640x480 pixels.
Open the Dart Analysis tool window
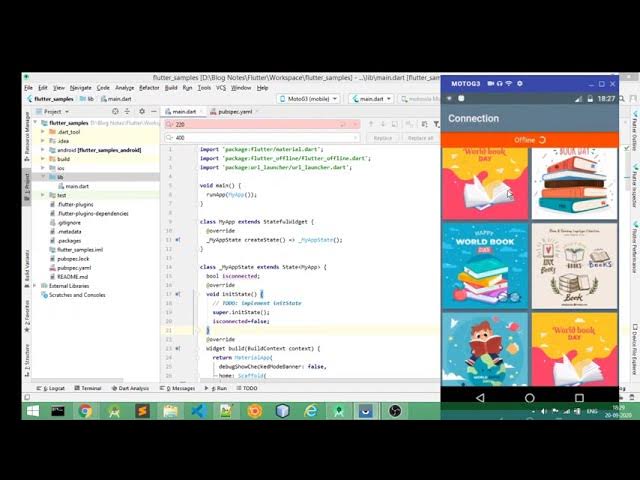132,388
